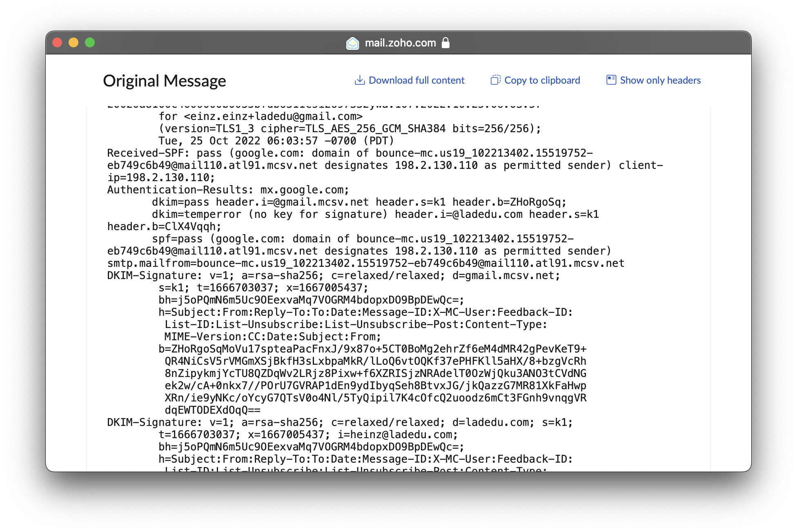Click the List-ID:List-Unsubscribe line under gmail.mcsv.net signature
This screenshot has height=532, width=797.
pyautogui.click(x=356, y=325)
